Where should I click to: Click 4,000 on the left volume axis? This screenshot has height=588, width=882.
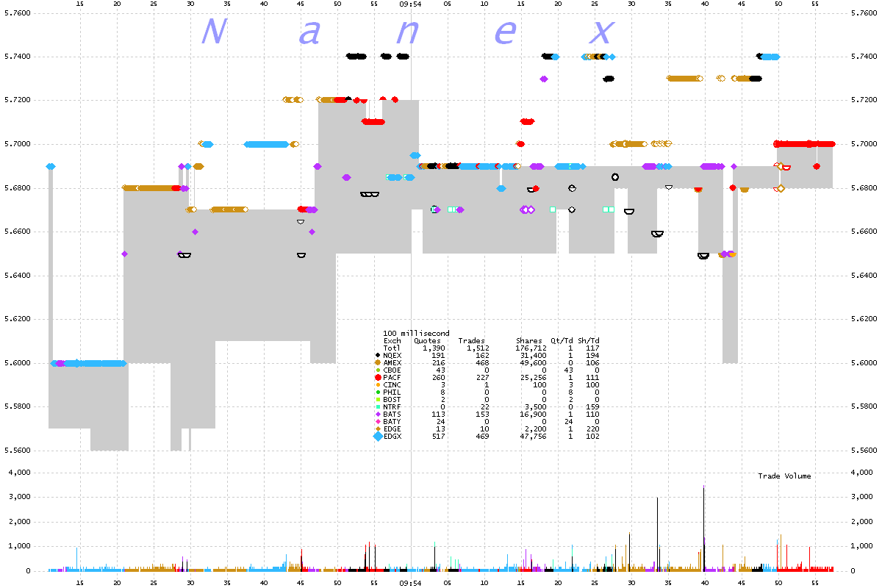pyautogui.click(x=19, y=472)
